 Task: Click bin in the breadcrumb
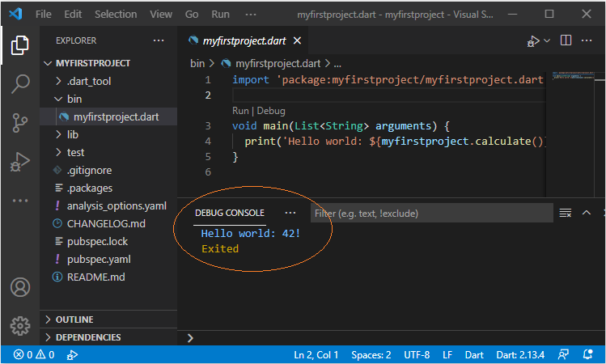[x=197, y=63]
